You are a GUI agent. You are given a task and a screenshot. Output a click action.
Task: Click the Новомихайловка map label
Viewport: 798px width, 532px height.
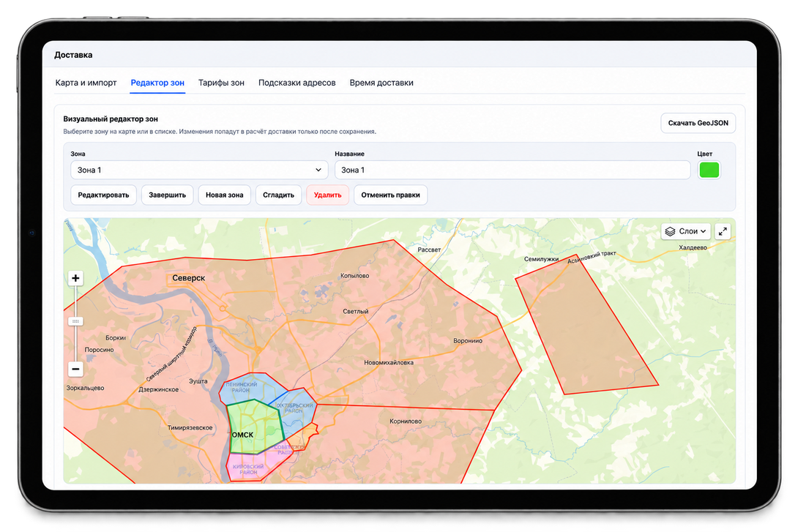click(x=388, y=363)
